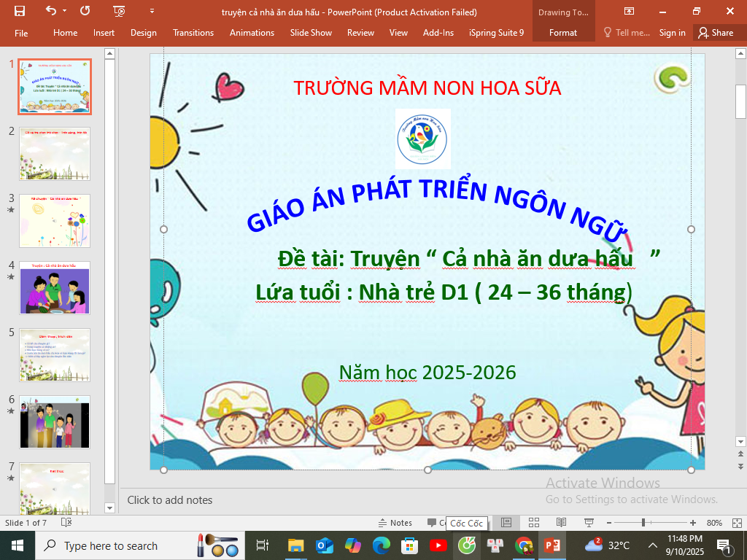Launch Slide Show view from status bar
747x560 pixels.
click(x=588, y=523)
